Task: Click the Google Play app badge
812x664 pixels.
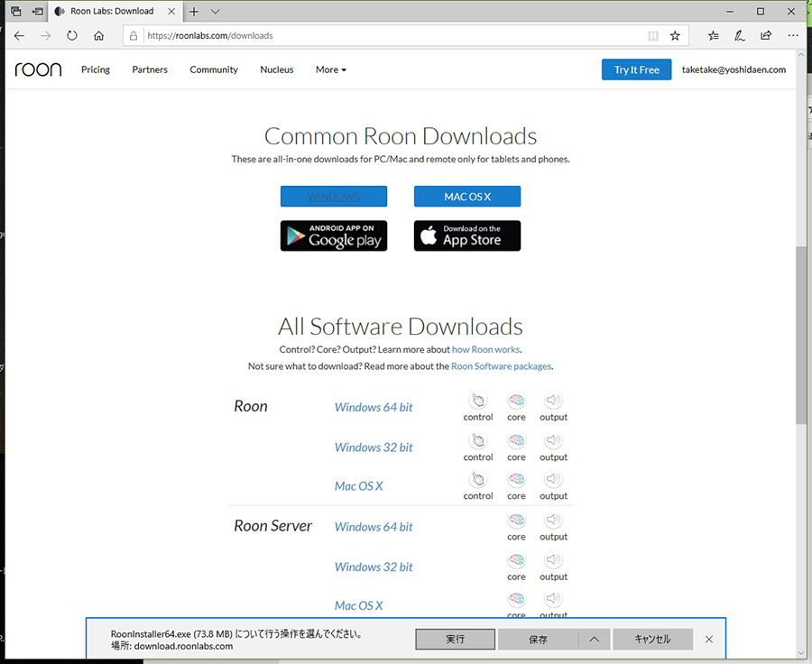Action: pos(334,235)
